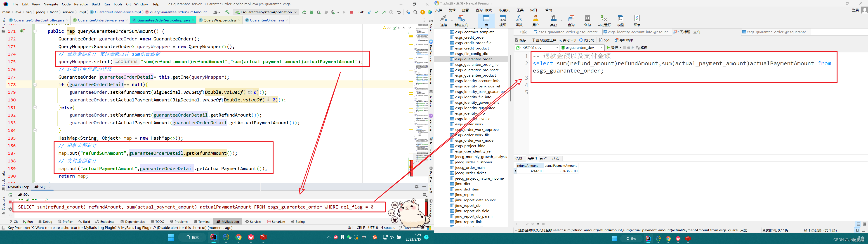The width and height of the screenshot is (868, 244).
Task: Toggle the Structure tool window sidebar
Action: tap(3, 206)
